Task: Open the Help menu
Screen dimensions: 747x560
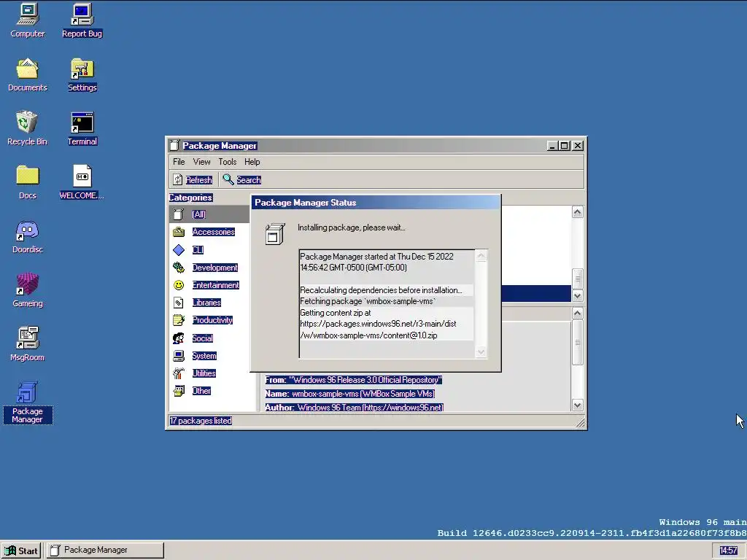Action: pyautogui.click(x=252, y=162)
